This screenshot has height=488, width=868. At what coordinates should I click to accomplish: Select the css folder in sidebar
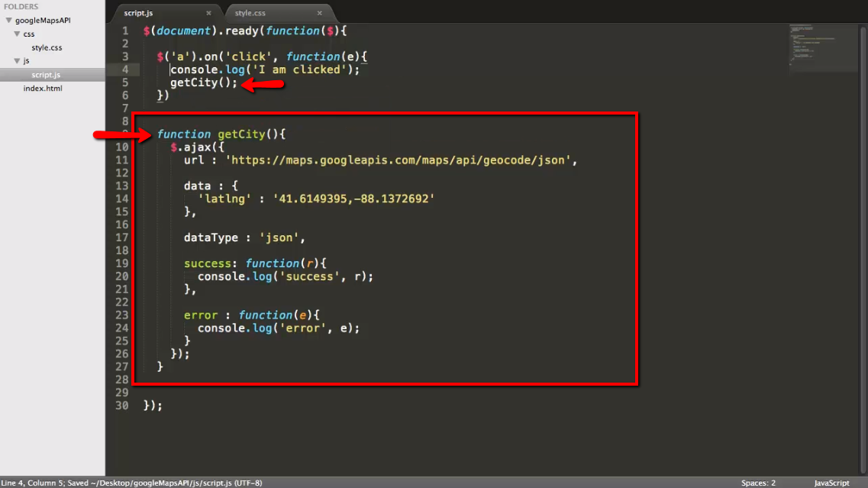click(29, 34)
